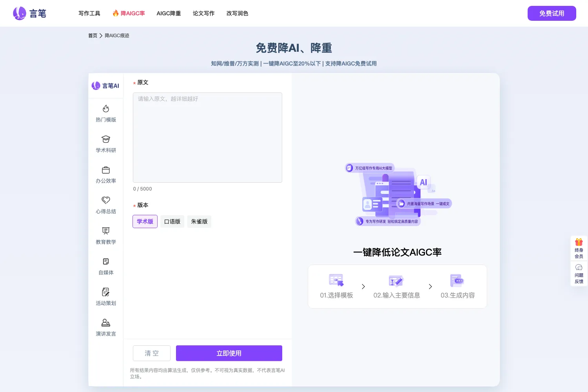Viewport: 588px width, 392px height.
Task: Click the flame icon beside 降AIGC率
Action: point(116,13)
